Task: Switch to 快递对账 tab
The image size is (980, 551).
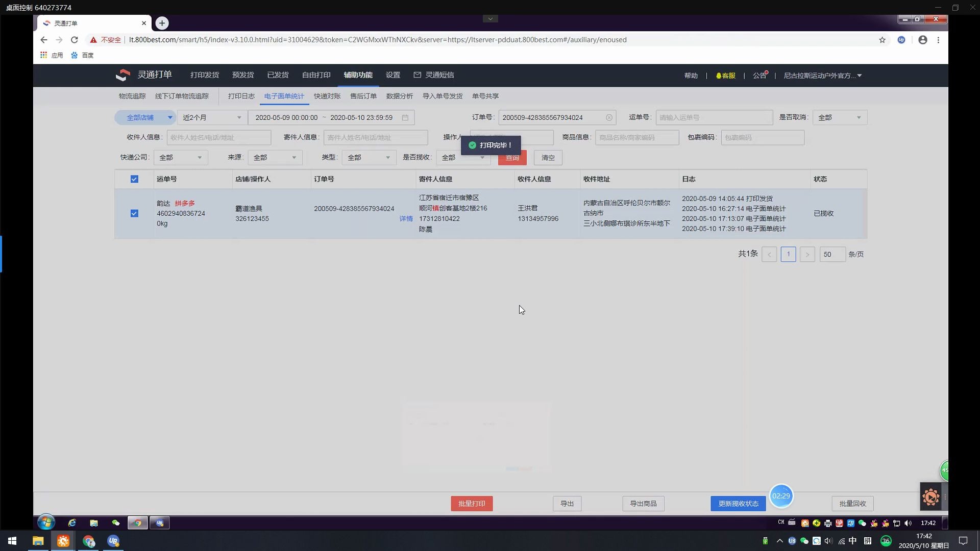Action: [327, 96]
